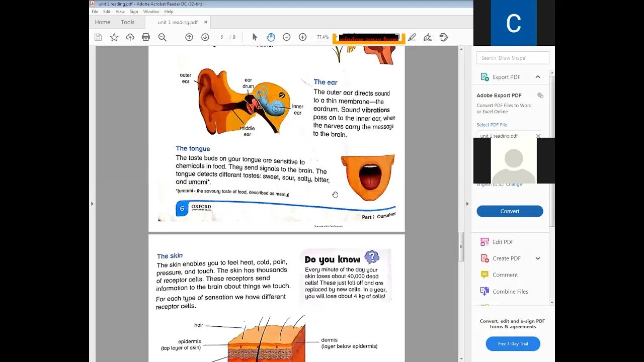Select the Highlight text pen tool
Image resolution: width=644 pixels, height=362 pixels.
[412, 37]
